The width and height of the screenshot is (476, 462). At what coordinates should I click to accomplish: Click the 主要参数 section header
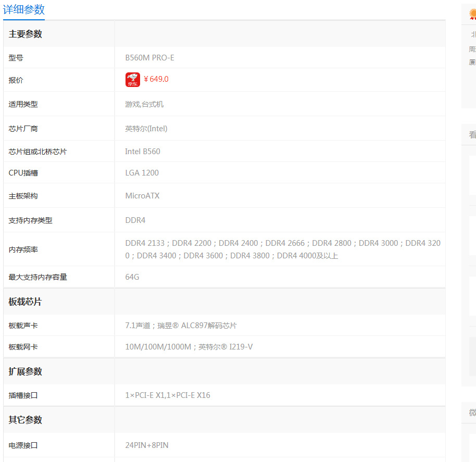tap(26, 34)
